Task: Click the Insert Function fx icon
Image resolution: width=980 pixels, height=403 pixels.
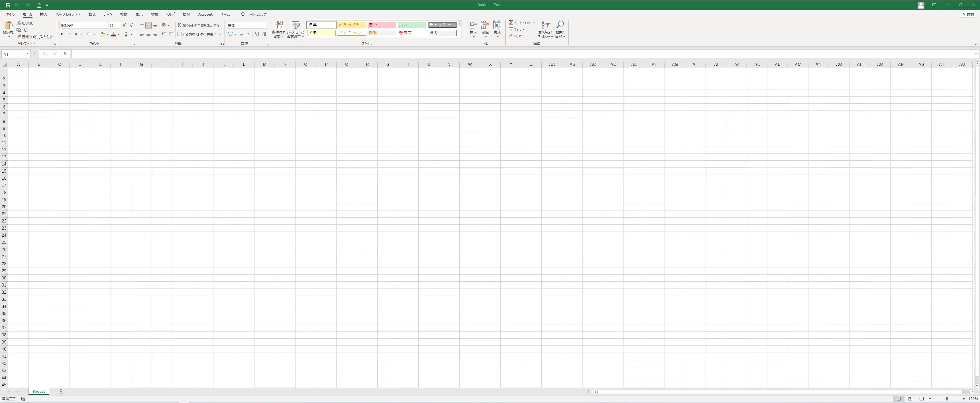Action: point(65,54)
